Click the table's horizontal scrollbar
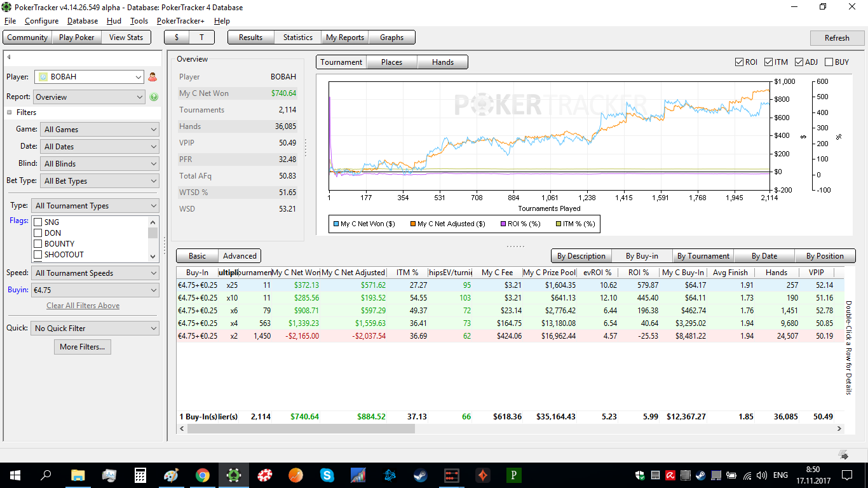Image resolution: width=868 pixels, height=488 pixels. pyautogui.click(x=301, y=429)
